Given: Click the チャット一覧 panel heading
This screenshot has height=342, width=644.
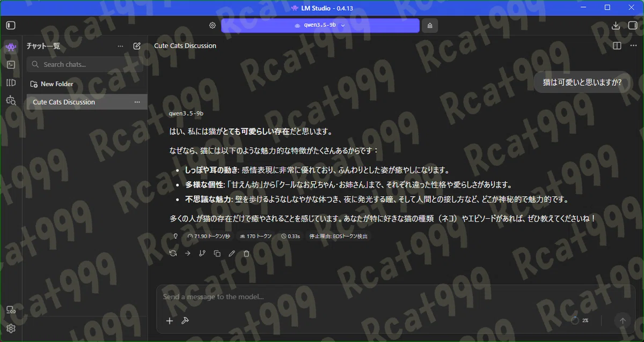Looking at the screenshot, I should coord(43,46).
